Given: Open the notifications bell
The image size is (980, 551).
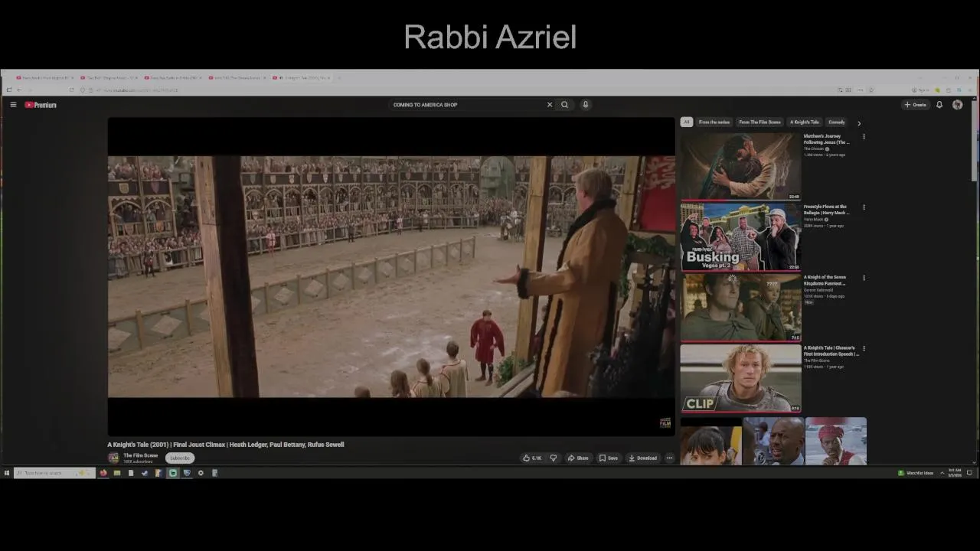Looking at the screenshot, I should (939, 105).
